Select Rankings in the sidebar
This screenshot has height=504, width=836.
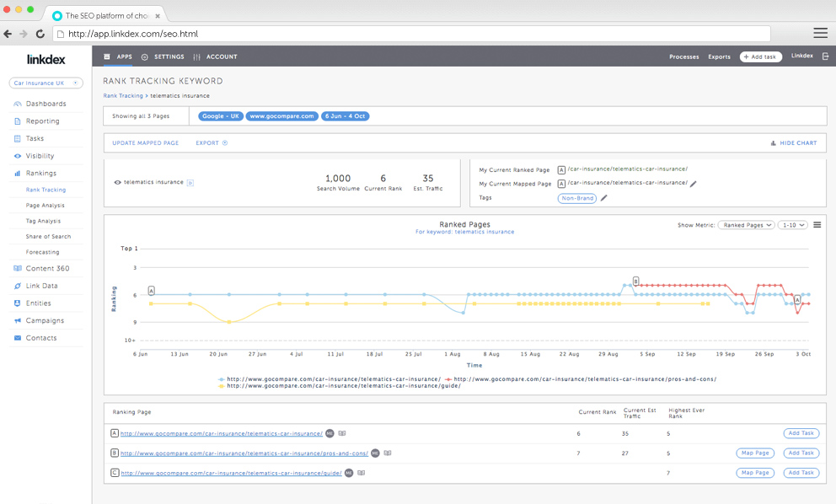click(40, 174)
